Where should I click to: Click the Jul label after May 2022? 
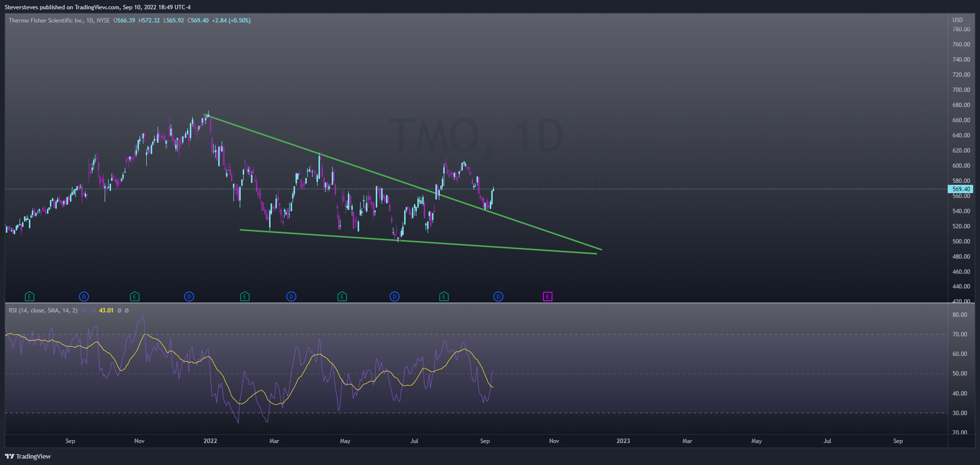pyautogui.click(x=414, y=441)
